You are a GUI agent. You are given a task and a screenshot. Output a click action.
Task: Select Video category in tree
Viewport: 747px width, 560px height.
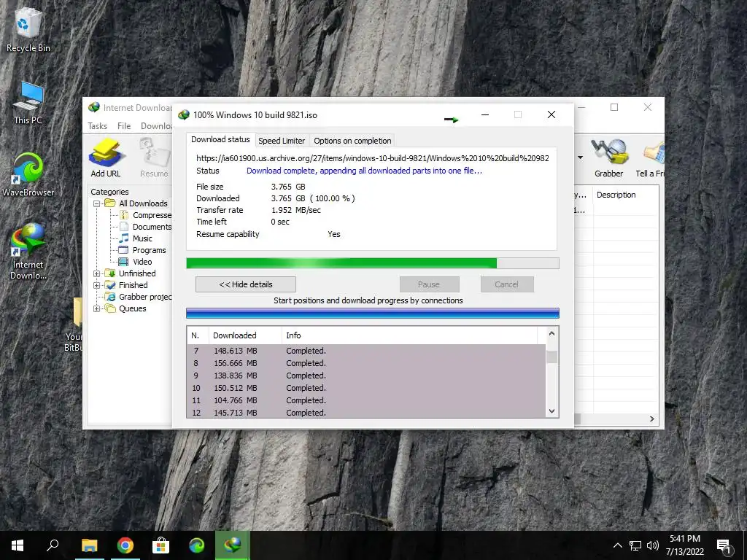[136, 262]
